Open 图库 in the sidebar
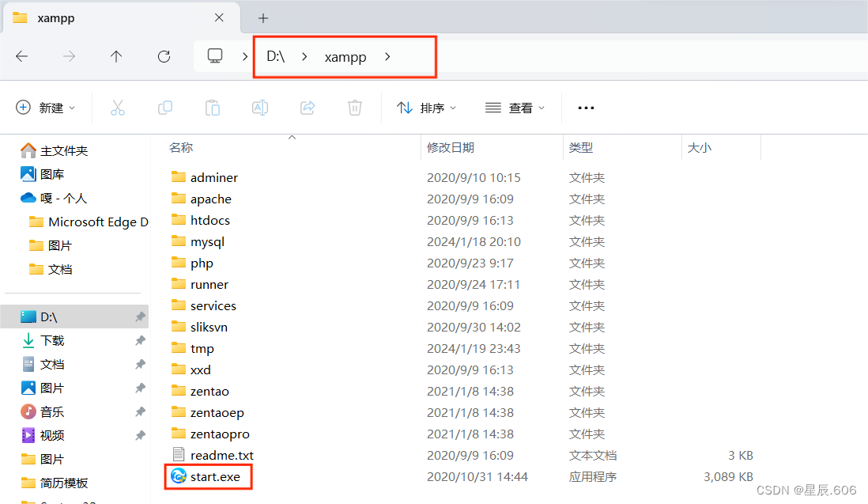868x504 pixels. coord(43,174)
